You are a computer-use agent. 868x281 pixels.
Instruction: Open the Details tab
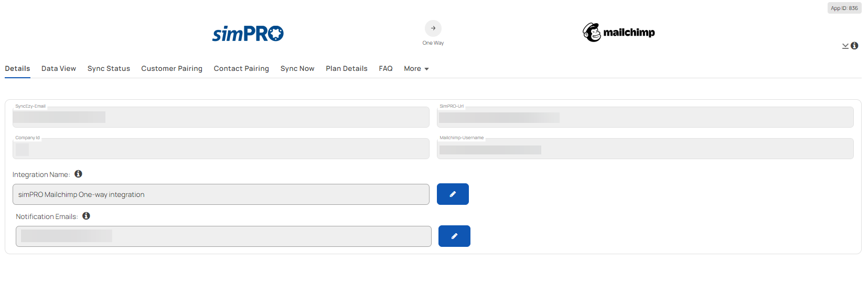(17, 69)
